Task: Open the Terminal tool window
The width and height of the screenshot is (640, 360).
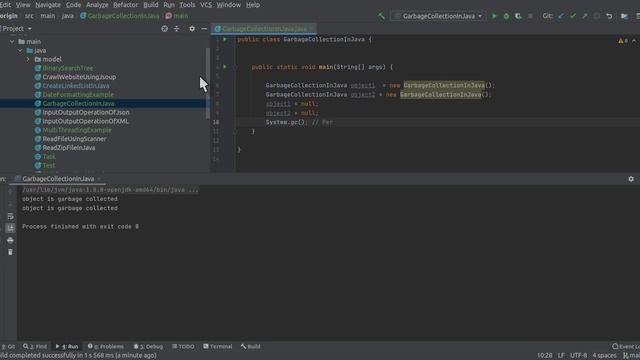Action: click(x=218, y=347)
